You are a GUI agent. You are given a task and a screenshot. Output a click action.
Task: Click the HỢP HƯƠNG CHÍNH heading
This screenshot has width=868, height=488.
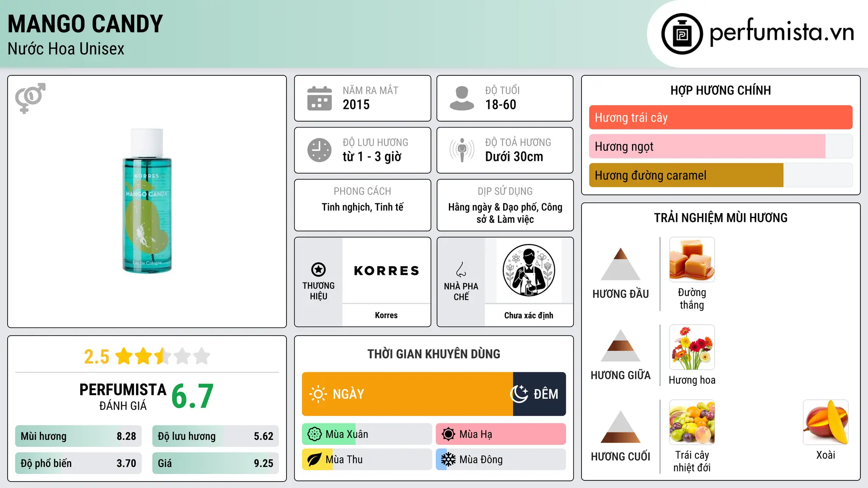coord(721,90)
